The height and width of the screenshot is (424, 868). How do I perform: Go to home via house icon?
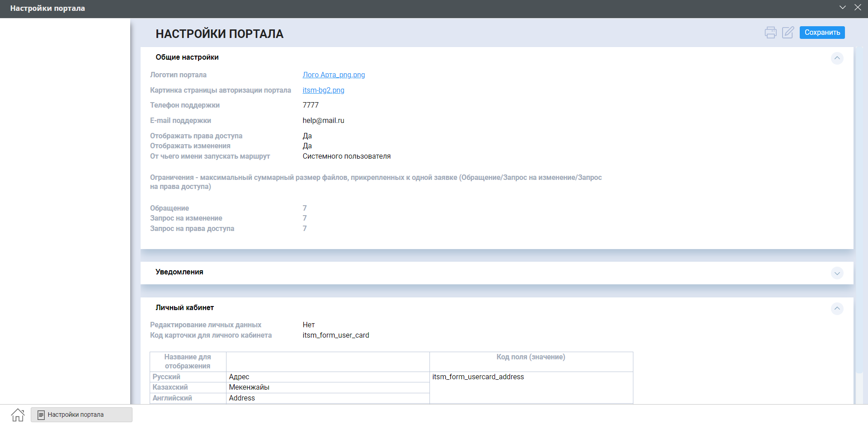(18, 415)
